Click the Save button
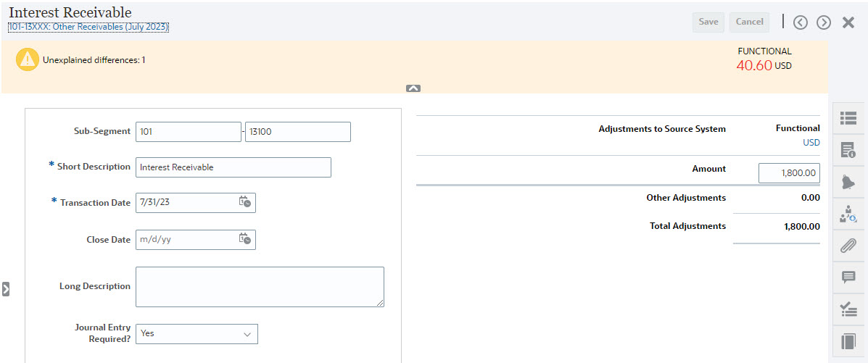Viewport: 868px width, 363px height. click(708, 22)
